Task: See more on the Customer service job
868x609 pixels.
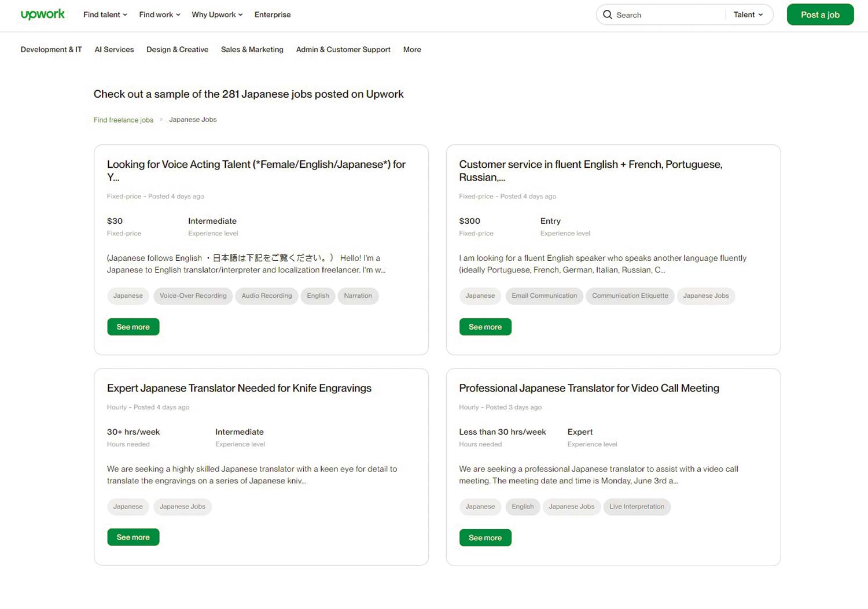Action: [x=485, y=327]
